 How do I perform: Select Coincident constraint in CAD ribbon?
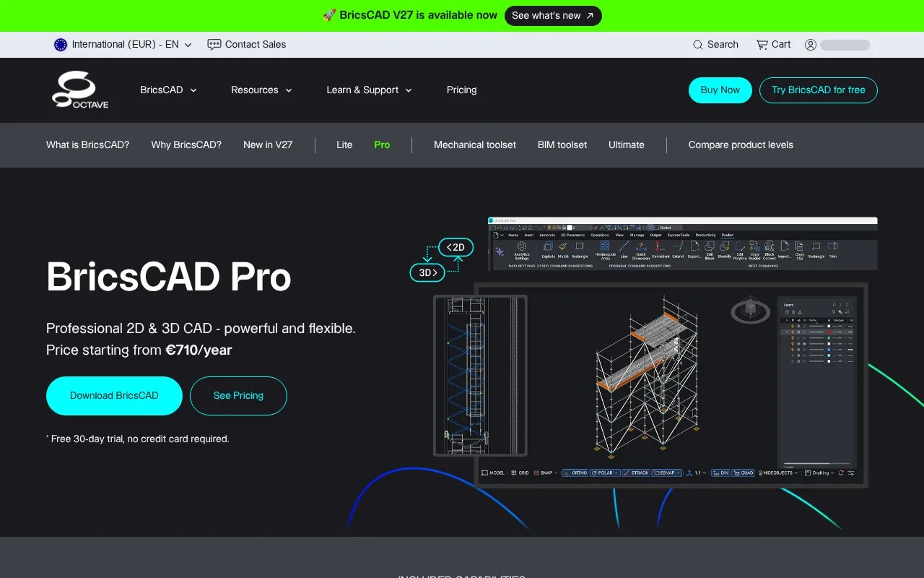661,250
